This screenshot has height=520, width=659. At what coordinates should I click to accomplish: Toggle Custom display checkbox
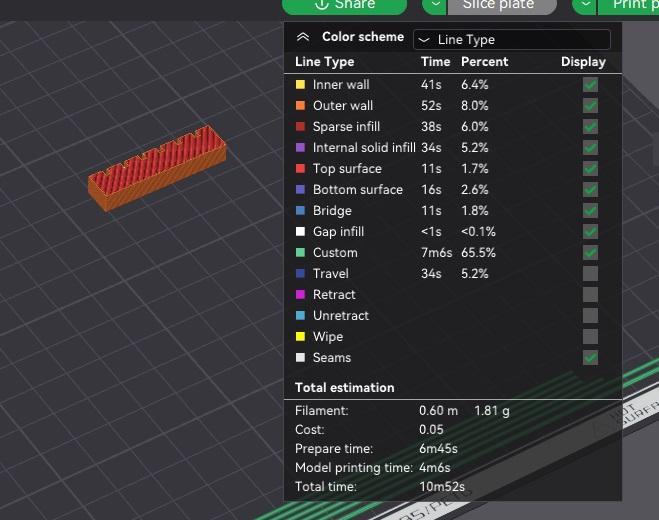(x=590, y=253)
